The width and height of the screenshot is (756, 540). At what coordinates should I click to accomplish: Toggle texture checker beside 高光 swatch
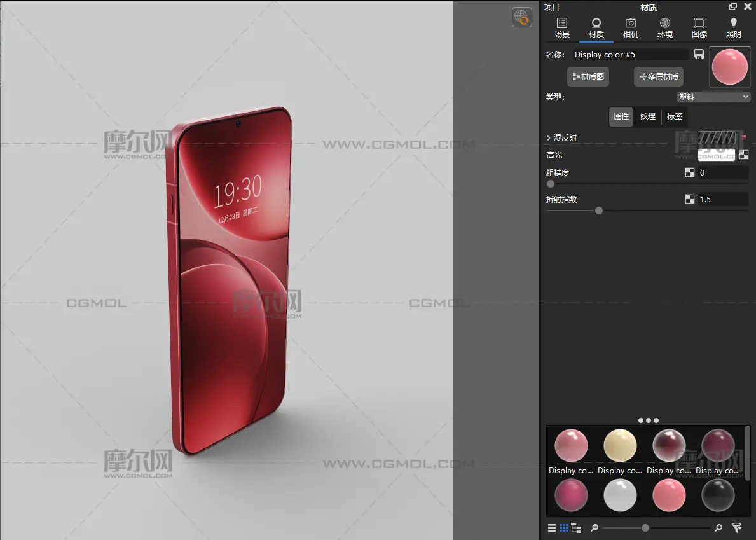744,155
